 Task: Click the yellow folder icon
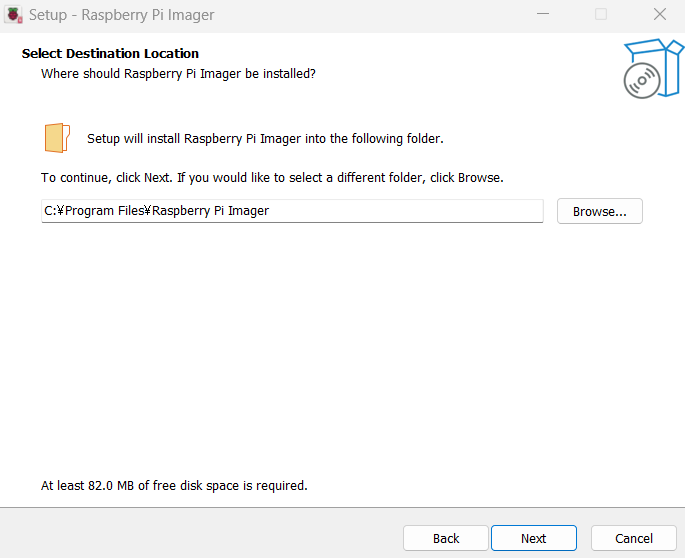[57, 138]
